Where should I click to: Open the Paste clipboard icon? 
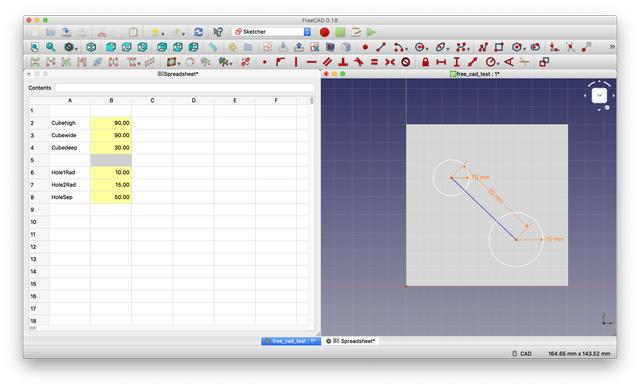click(x=133, y=32)
